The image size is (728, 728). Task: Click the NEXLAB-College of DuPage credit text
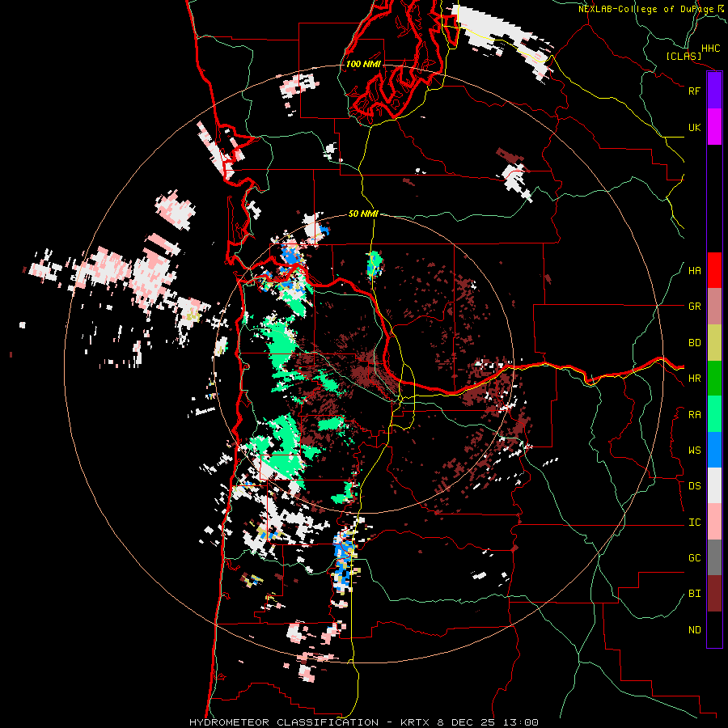tap(651, 9)
